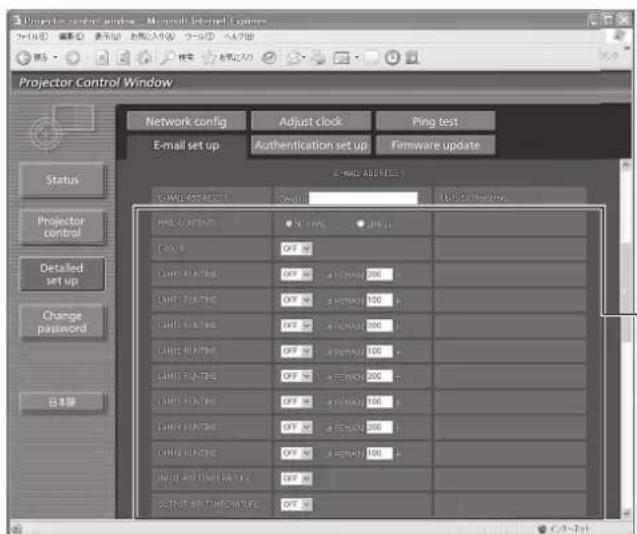
Task: Open the Authentication set up tab
Action: pyautogui.click(x=311, y=145)
